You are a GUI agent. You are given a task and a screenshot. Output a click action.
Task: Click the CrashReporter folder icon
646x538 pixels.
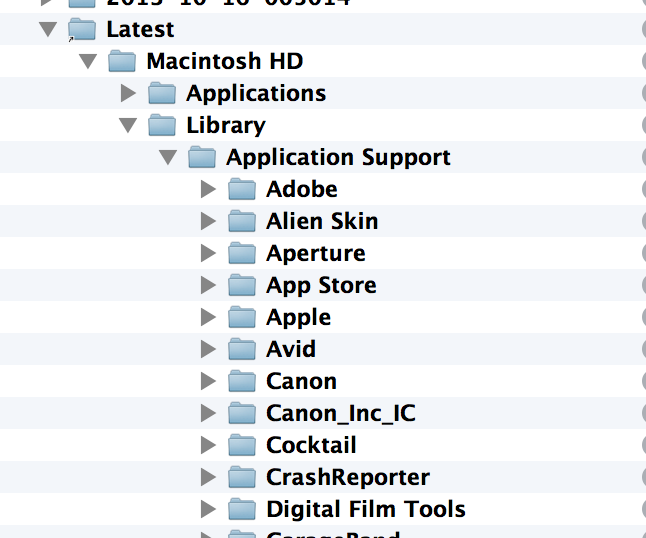[242, 477]
